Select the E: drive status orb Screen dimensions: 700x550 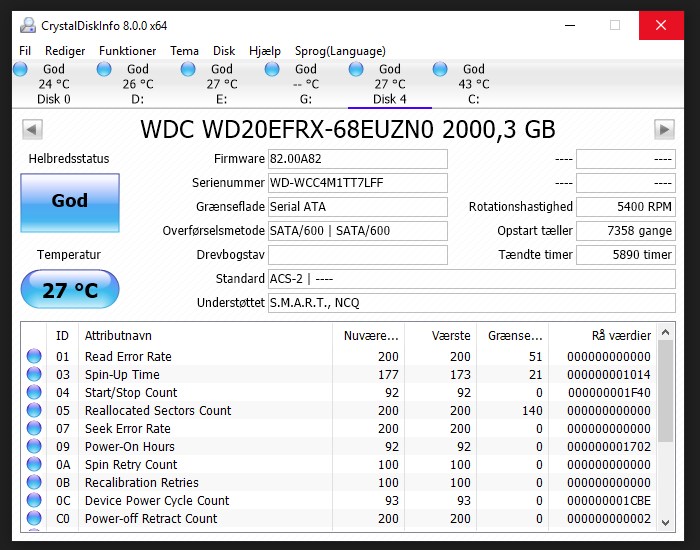188,69
